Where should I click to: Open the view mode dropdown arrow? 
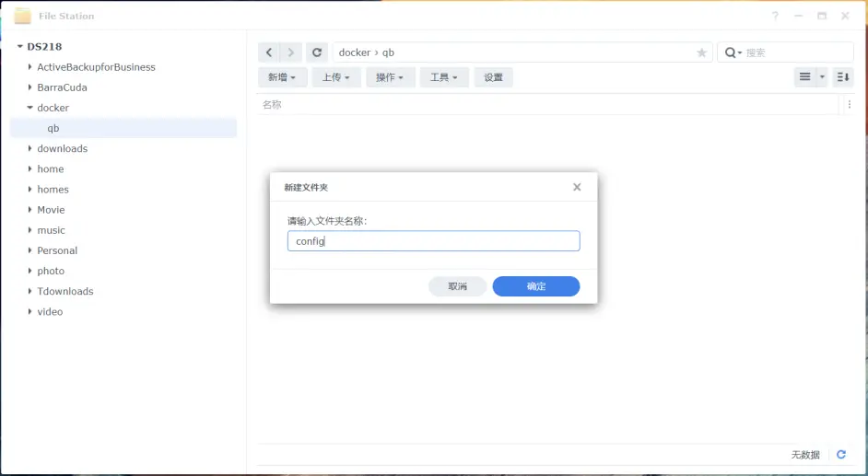[822, 76]
